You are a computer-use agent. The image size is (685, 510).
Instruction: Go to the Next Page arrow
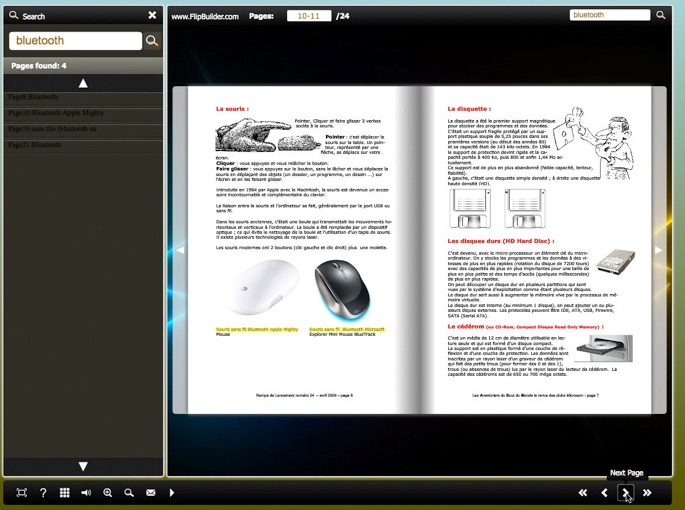click(626, 493)
